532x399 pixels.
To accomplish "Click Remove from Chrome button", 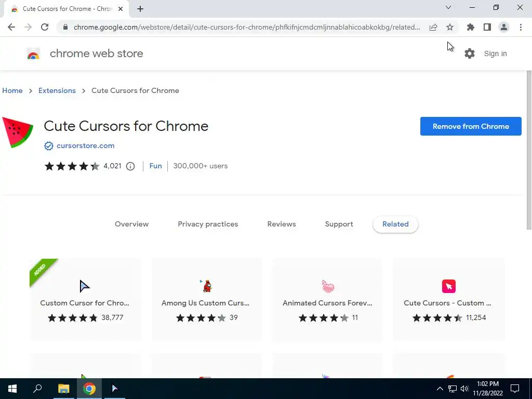I will pyautogui.click(x=471, y=126).
